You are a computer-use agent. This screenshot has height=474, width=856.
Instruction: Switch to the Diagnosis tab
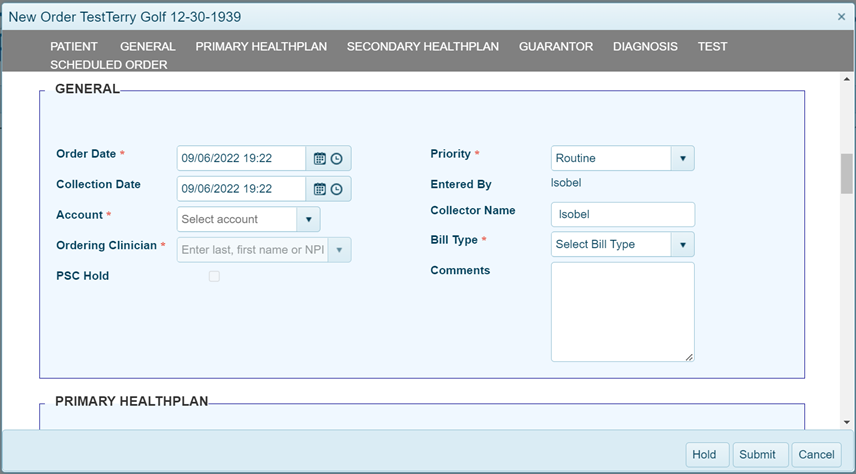(x=645, y=46)
